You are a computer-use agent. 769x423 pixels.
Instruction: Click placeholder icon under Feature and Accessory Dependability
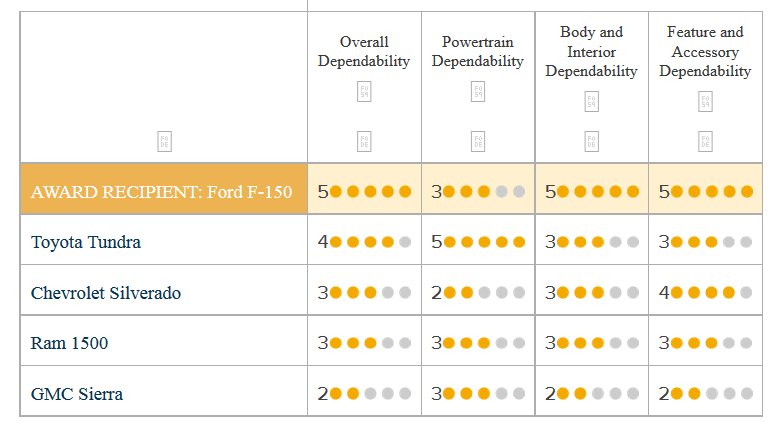coord(705,101)
